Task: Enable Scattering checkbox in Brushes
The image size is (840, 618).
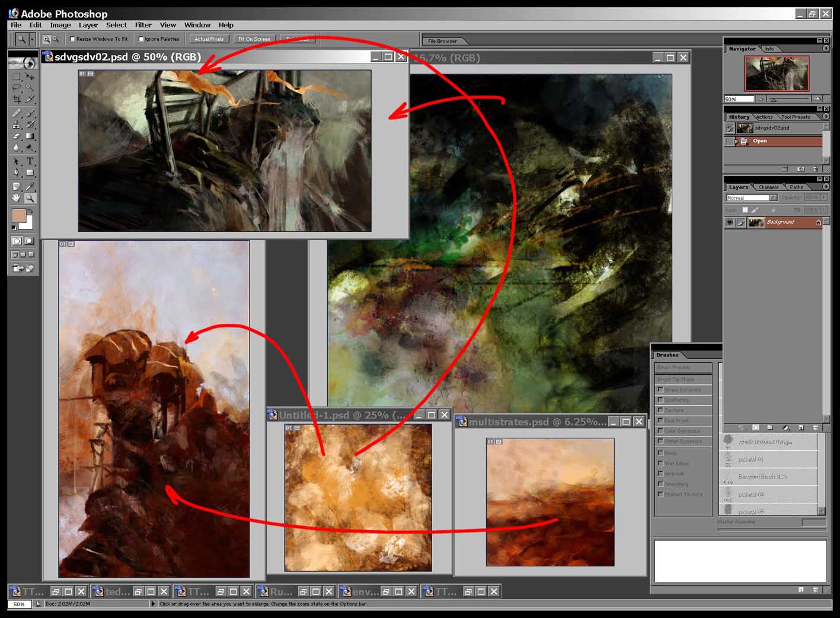Action: click(660, 400)
